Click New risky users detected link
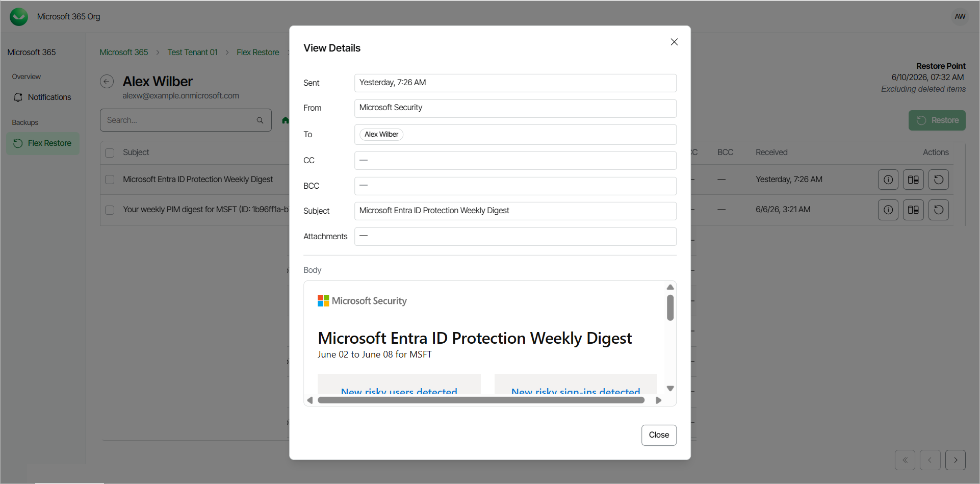 399,391
